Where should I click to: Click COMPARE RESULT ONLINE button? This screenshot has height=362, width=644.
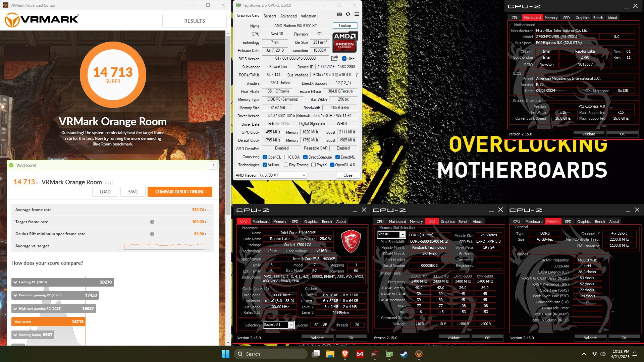180,192
